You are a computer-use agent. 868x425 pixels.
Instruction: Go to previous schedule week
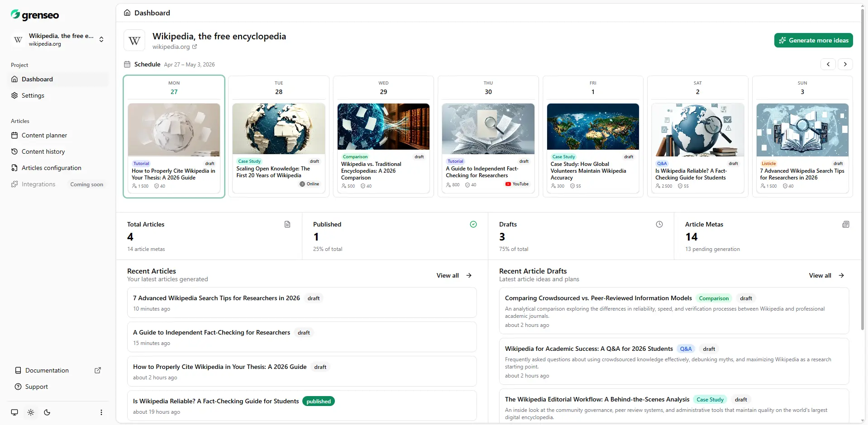coord(828,64)
